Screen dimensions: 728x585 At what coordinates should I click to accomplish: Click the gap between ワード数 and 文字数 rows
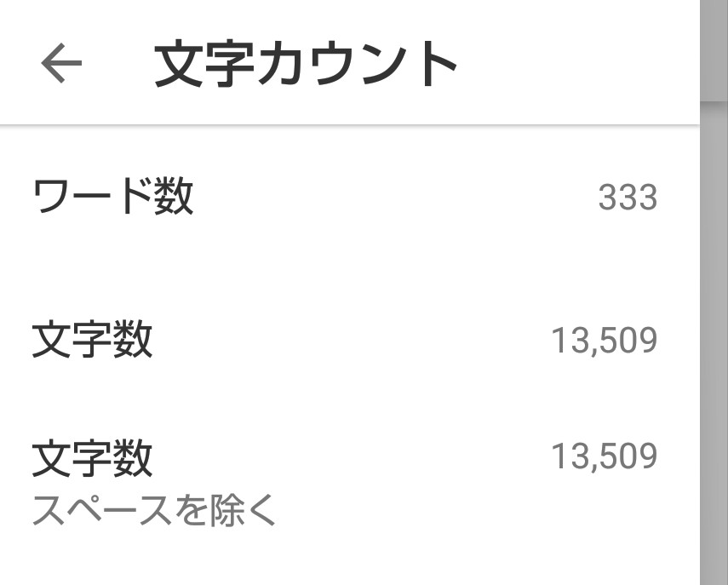pyautogui.click(x=341, y=268)
